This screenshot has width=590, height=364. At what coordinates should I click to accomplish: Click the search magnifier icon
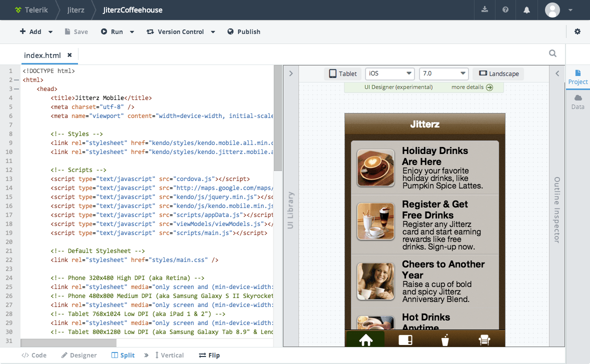tap(552, 53)
